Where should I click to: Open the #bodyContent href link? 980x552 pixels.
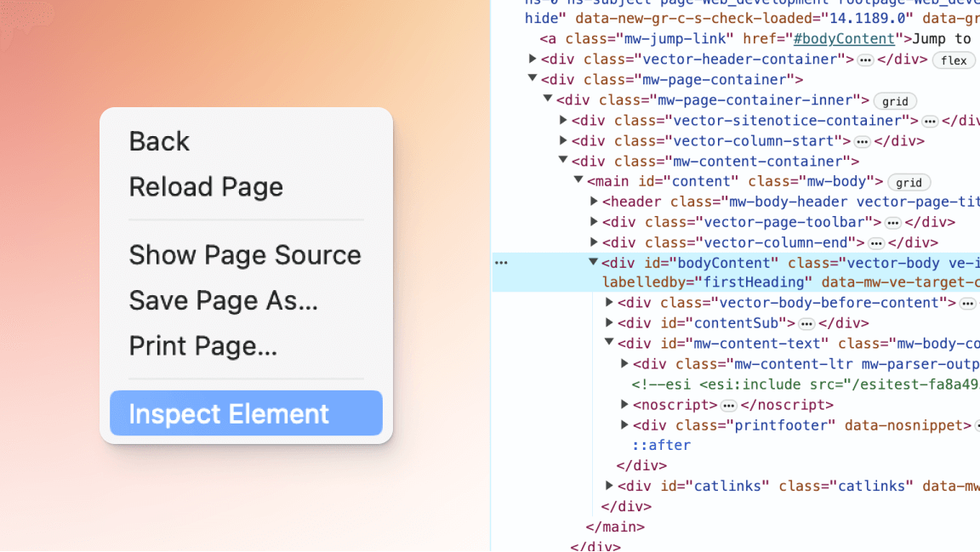point(844,38)
